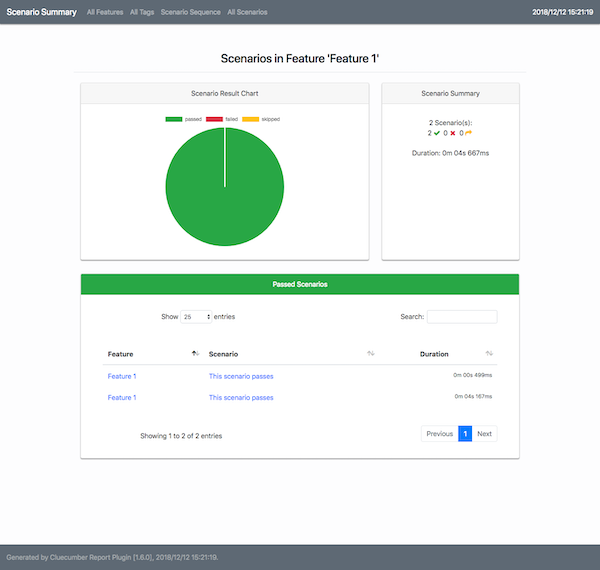The height and width of the screenshot is (570, 600).
Task: Select page 1 in pagination
Action: pyautogui.click(x=465, y=434)
